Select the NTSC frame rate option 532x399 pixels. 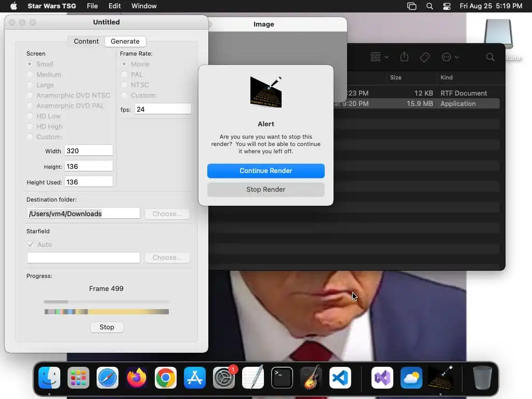[124, 85]
